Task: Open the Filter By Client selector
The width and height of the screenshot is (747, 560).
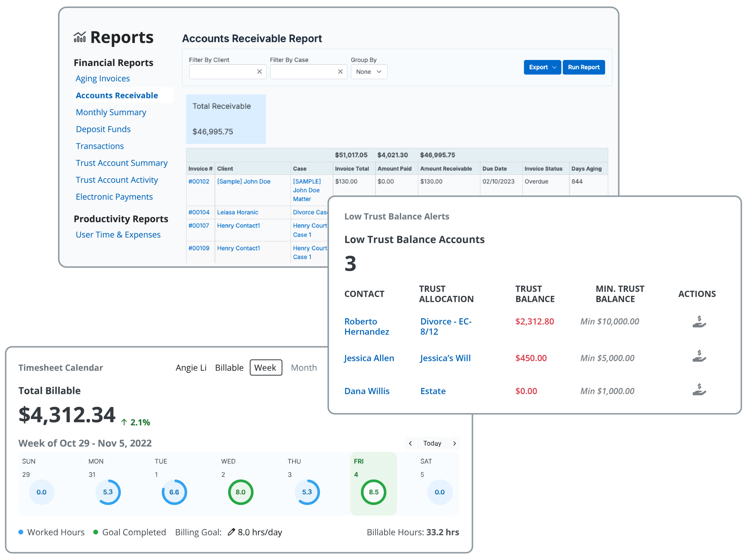Action: (x=223, y=72)
